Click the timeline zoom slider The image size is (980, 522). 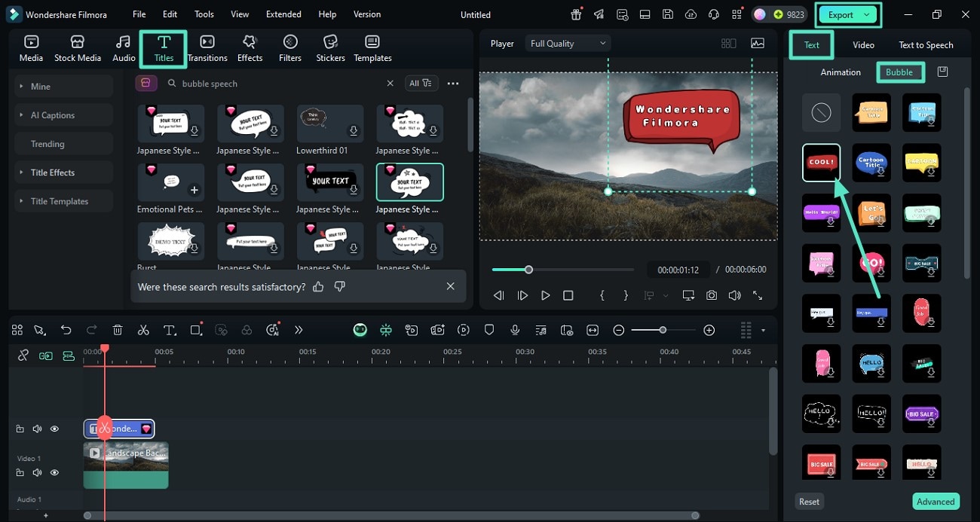pos(663,330)
